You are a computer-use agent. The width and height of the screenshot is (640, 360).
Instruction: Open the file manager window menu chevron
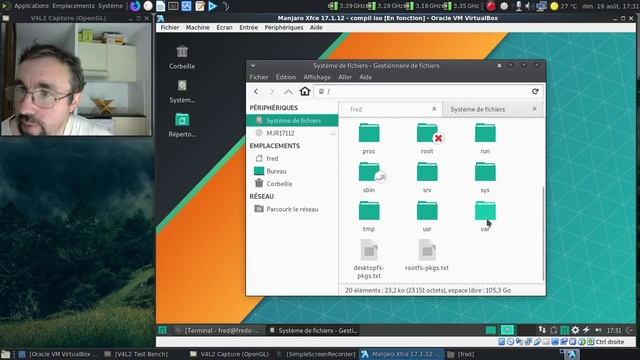tap(253, 65)
